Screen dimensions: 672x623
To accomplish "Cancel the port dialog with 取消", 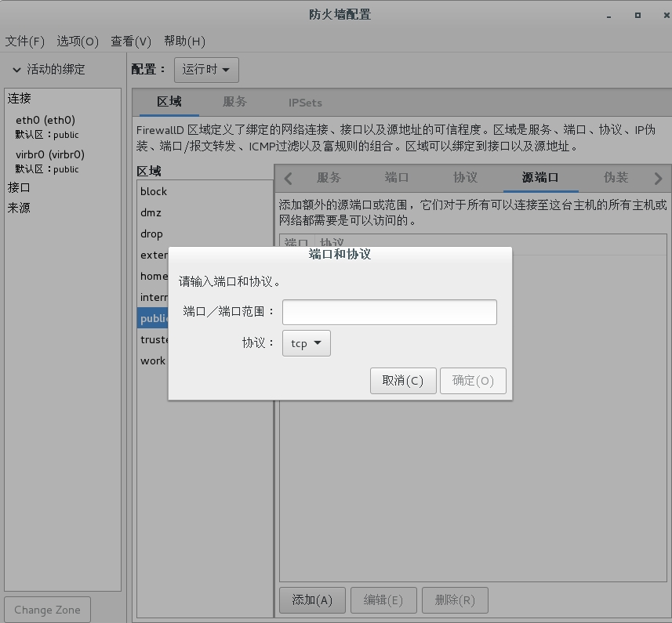I will point(403,381).
